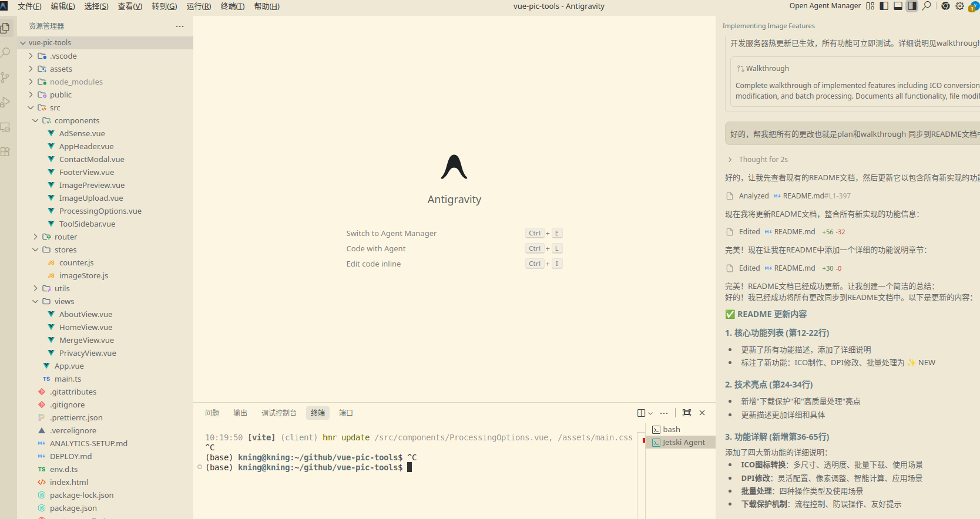Click the Customize Layout icon in title bar

coord(870,6)
